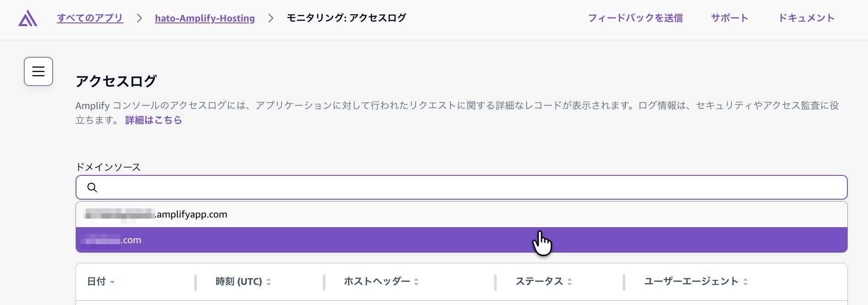This screenshot has width=868, height=305.
Task: Open the hamburger side menu
Action: tap(38, 71)
